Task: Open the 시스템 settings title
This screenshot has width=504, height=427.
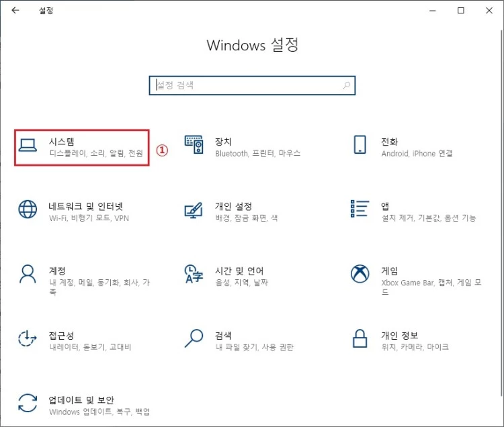Action: click(62, 142)
